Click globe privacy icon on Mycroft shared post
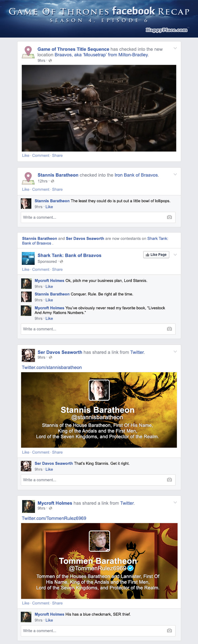 pos(50,508)
